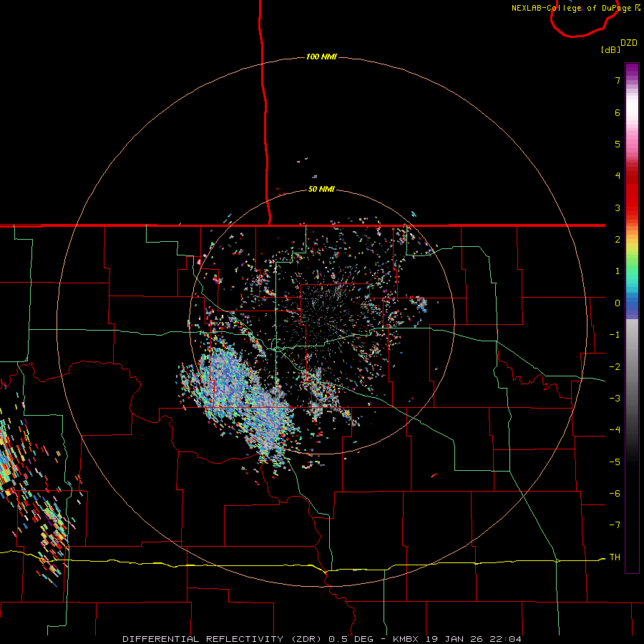Click the '5' label on the color scale
The height and width of the screenshot is (644, 644).
tap(618, 144)
